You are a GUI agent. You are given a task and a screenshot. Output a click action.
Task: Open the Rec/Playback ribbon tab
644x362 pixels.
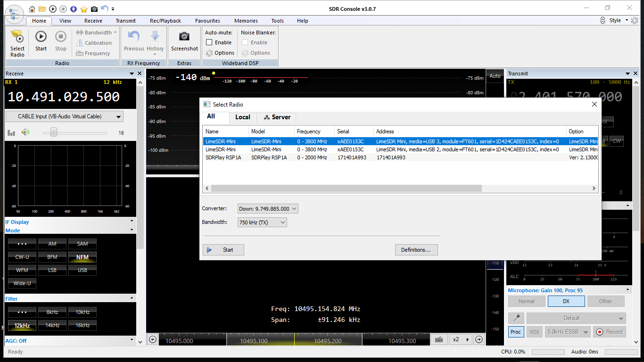pyautogui.click(x=165, y=21)
